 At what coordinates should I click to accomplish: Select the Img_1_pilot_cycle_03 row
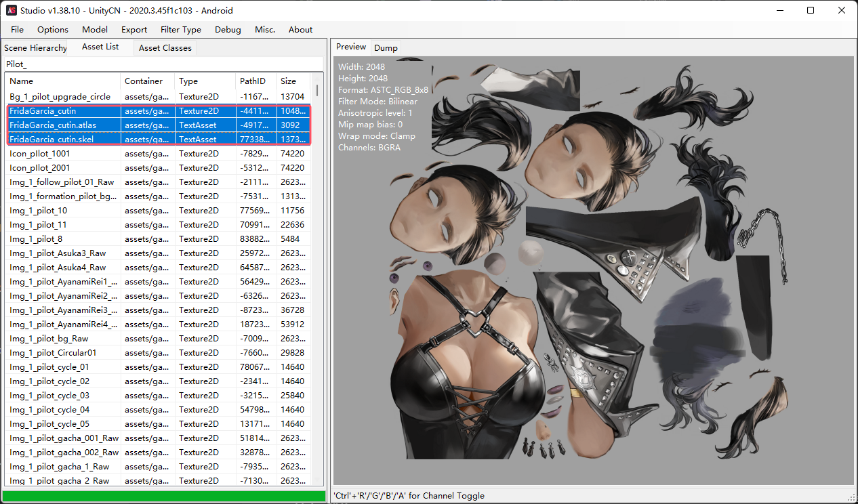(158, 396)
